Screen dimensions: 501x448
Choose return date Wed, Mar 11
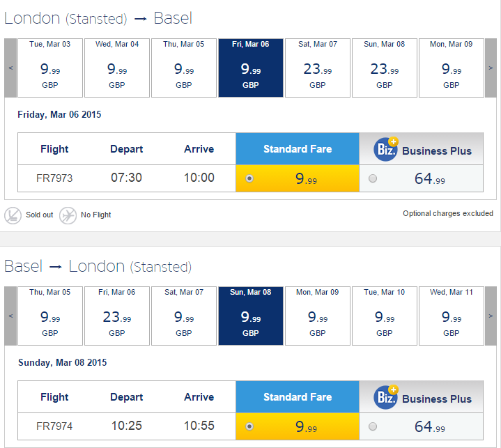(451, 316)
